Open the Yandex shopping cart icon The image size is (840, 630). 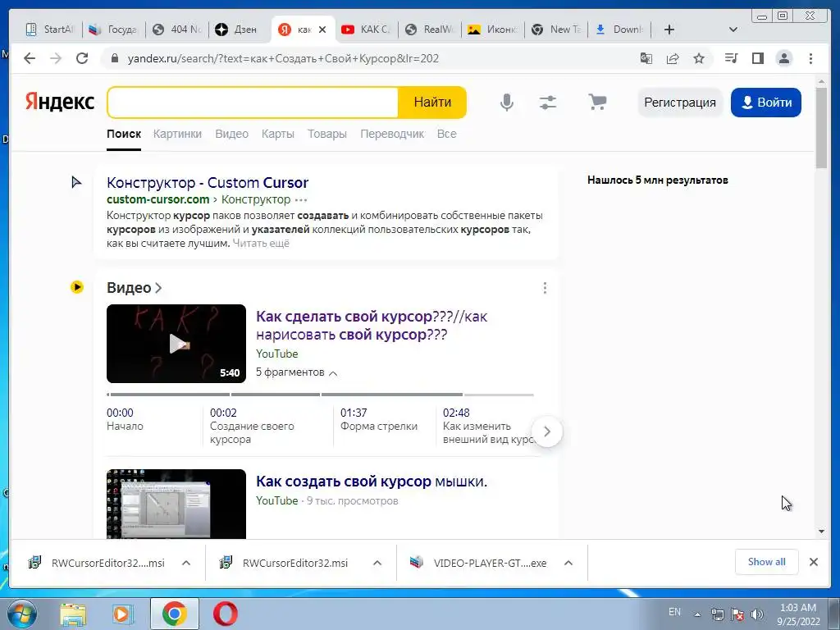pyautogui.click(x=597, y=101)
